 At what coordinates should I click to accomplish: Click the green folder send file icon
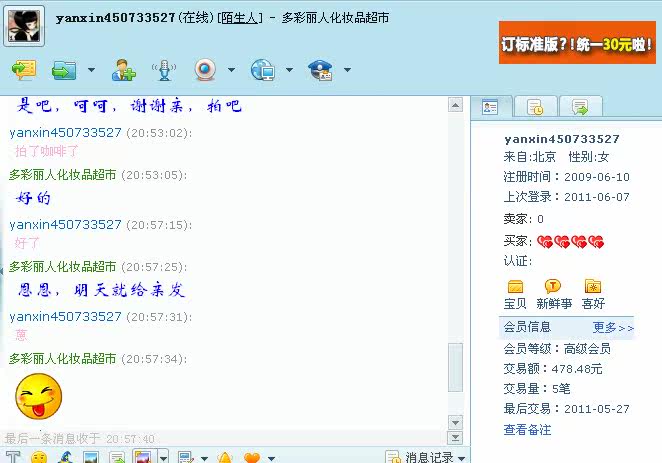point(64,70)
